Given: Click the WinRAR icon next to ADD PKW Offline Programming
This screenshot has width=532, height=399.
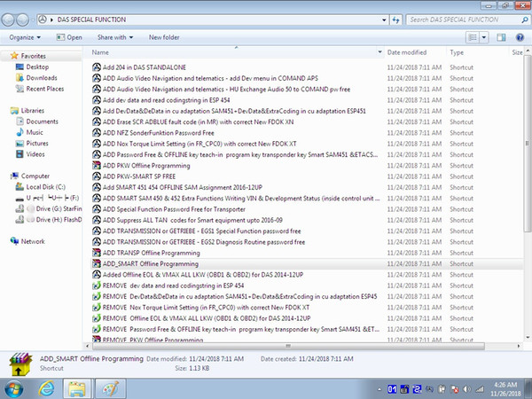Looking at the screenshot, I should click(97, 166).
